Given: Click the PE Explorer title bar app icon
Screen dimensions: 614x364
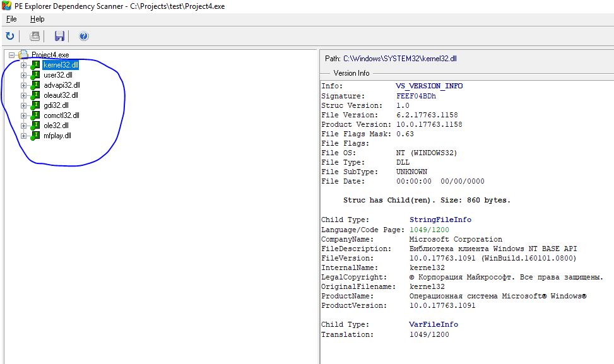Looking at the screenshot, I should [x=6, y=6].
